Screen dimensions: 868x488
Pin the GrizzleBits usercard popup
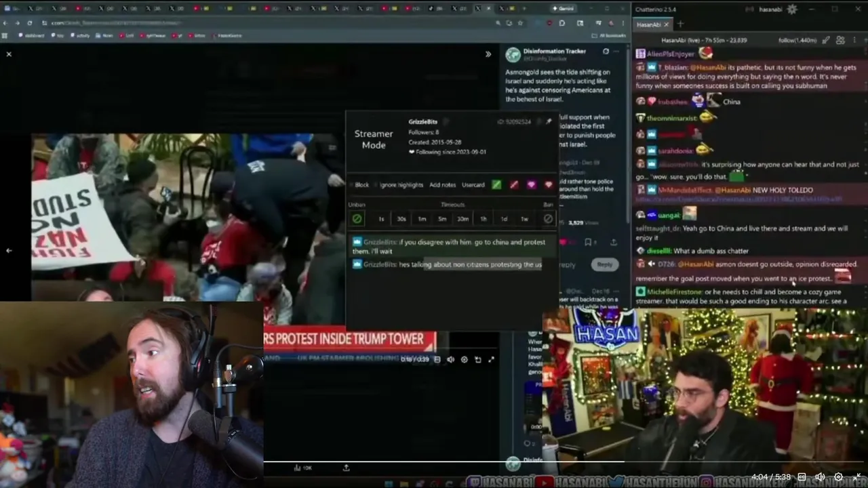[x=549, y=121]
